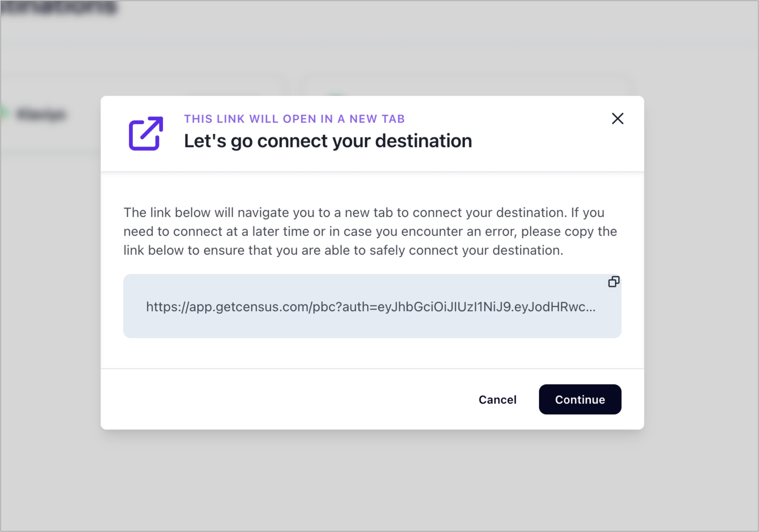The image size is (759, 532).
Task: Click the blurred Klaviyo item behind the dialog
Action: [x=41, y=114]
